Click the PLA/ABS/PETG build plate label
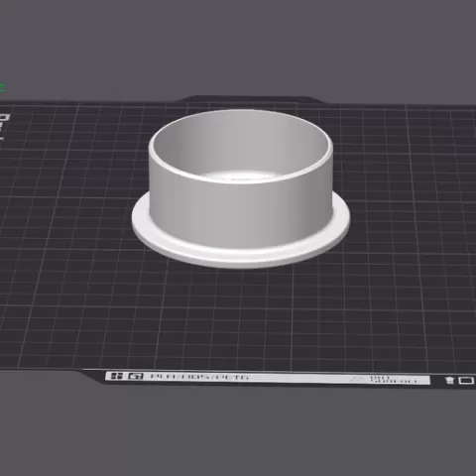This screenshot has width=476, height=476. 199,377
